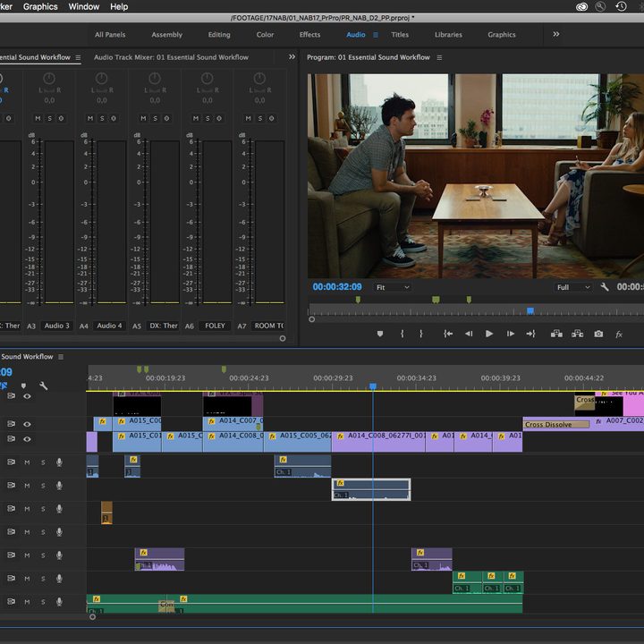Image resolution: width=644 pixels, height=644 pixels.
Task: Switch to Effects workspace
Action: tap(309, 35)
